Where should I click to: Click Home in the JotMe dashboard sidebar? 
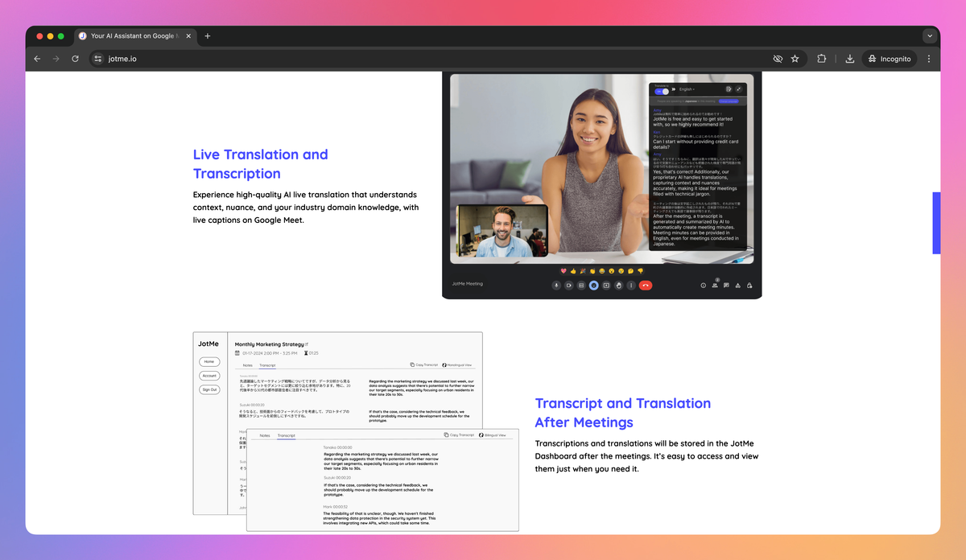point(209,361)
